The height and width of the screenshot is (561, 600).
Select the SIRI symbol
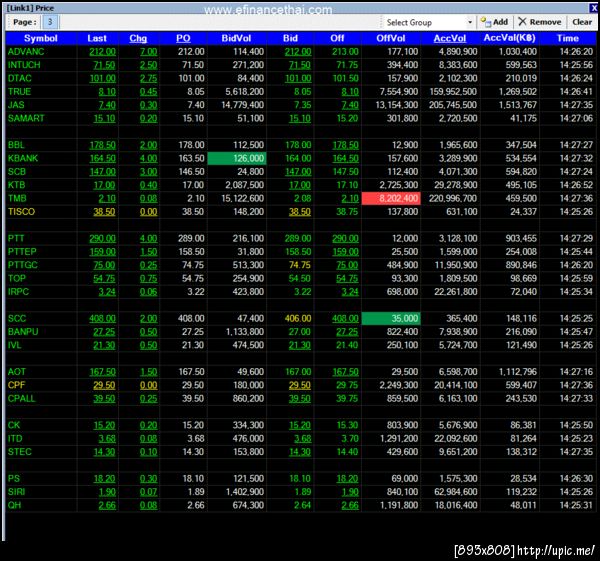(16, 492)
